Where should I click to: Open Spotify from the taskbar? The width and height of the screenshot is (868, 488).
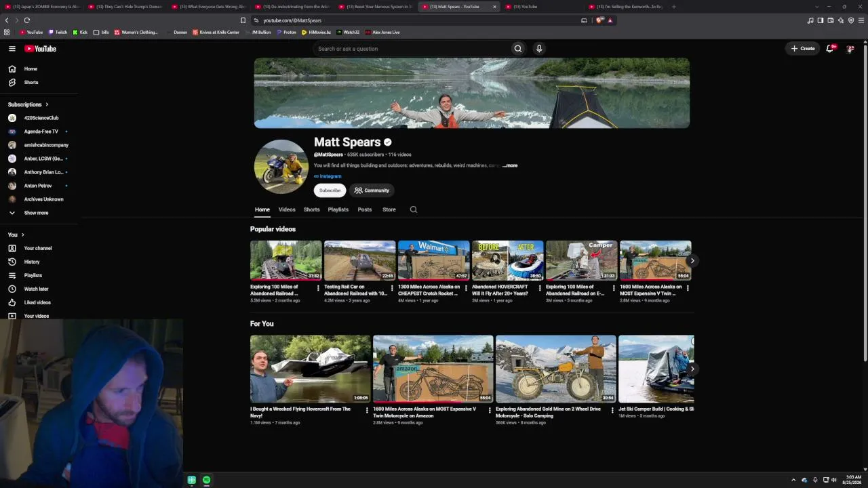207,480
